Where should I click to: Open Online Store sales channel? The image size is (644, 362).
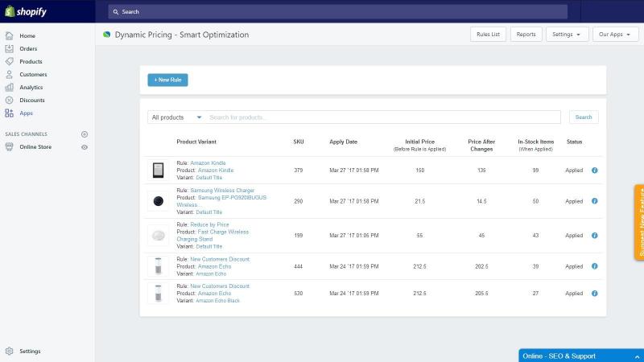click(35, 147)
